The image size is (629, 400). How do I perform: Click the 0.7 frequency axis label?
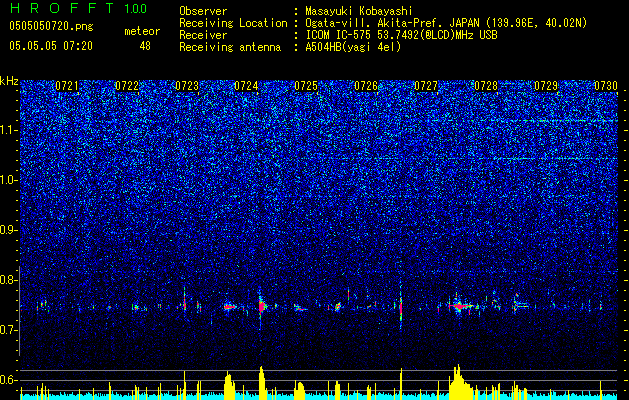pyautogui.click(x=8, y=330)
